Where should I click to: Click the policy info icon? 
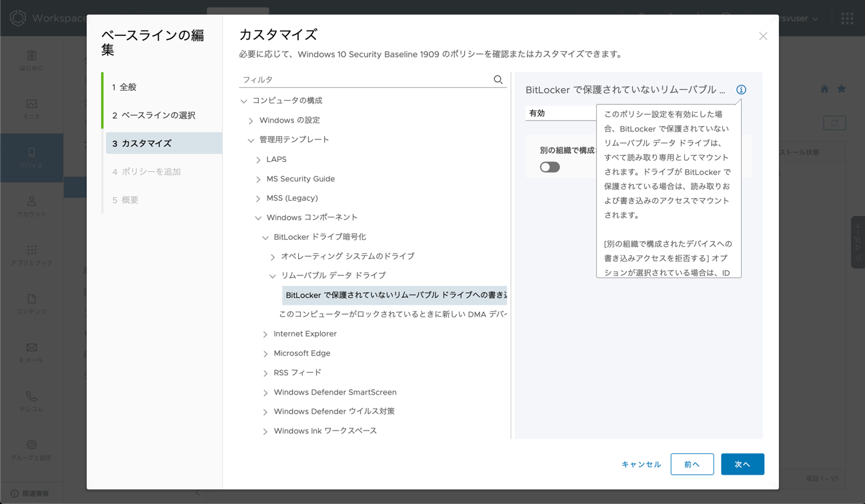pos(741,90)
